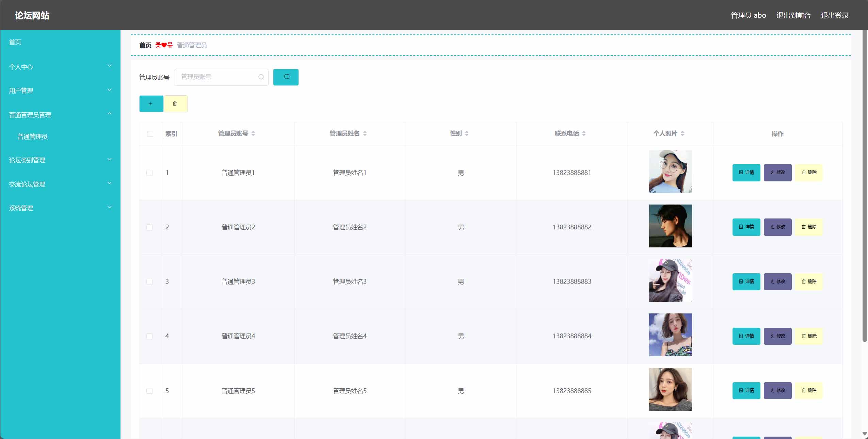The height and width of the screenshot is (439, 868).
Task: Click phone number 13823888881
Action: pos(572,173)
